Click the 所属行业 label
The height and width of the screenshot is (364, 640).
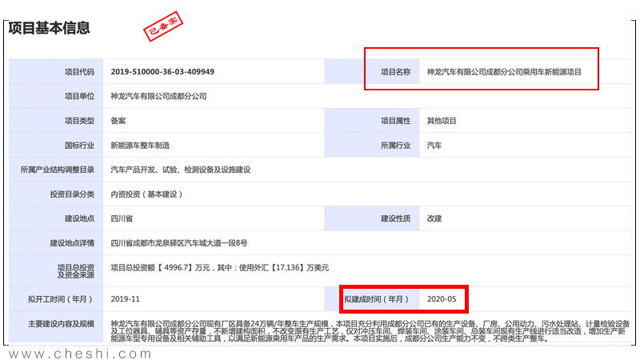pos(395,146)
